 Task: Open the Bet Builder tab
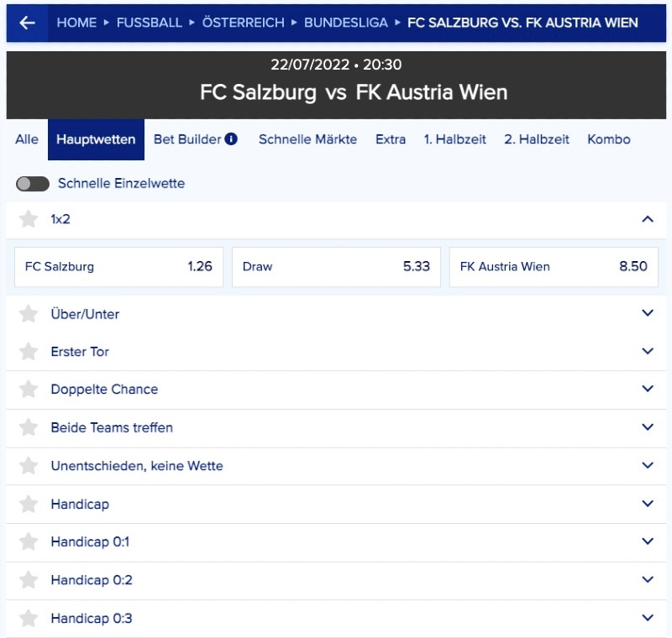coord(187,139)
